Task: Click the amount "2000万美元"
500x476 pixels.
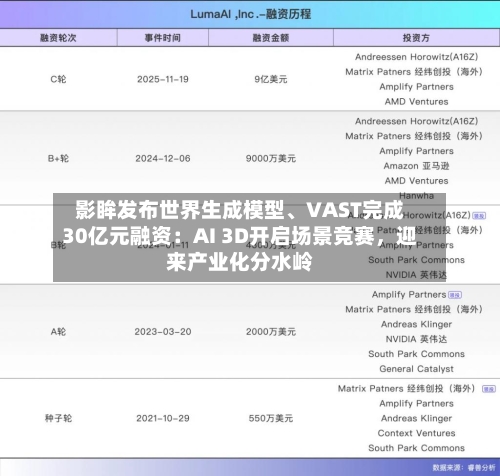Action: tap(271, 332)
